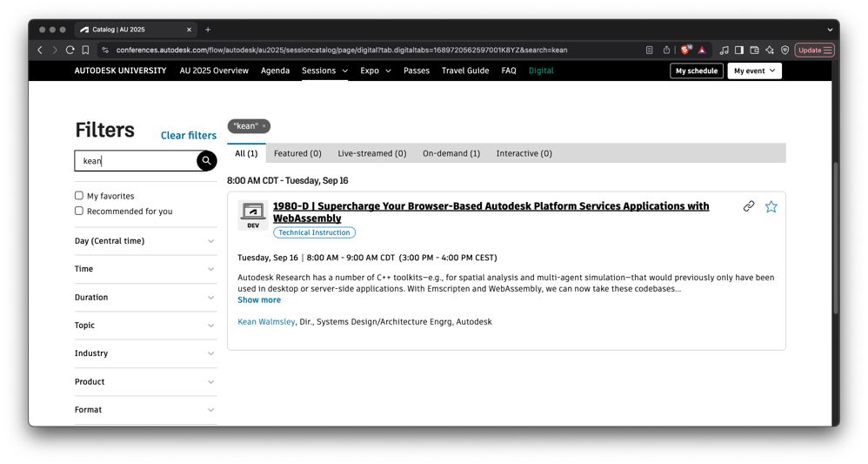
Task: Remove the "kean" search tag chip
Action: tap(264, 126)
